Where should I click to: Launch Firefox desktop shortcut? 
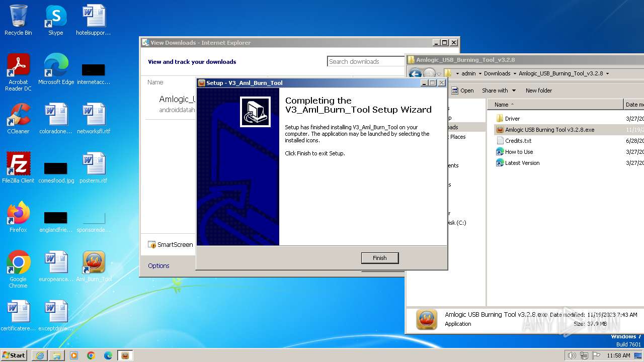[x=18, y=217]
